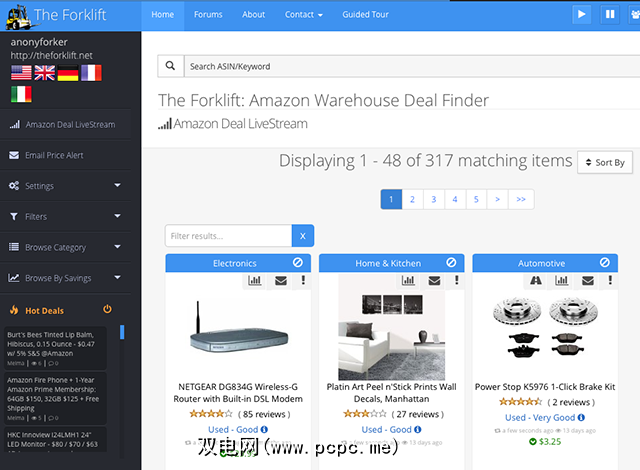
Task: Open Amazon Deal LiveStream in sidebar
Action: coord(65,124)
